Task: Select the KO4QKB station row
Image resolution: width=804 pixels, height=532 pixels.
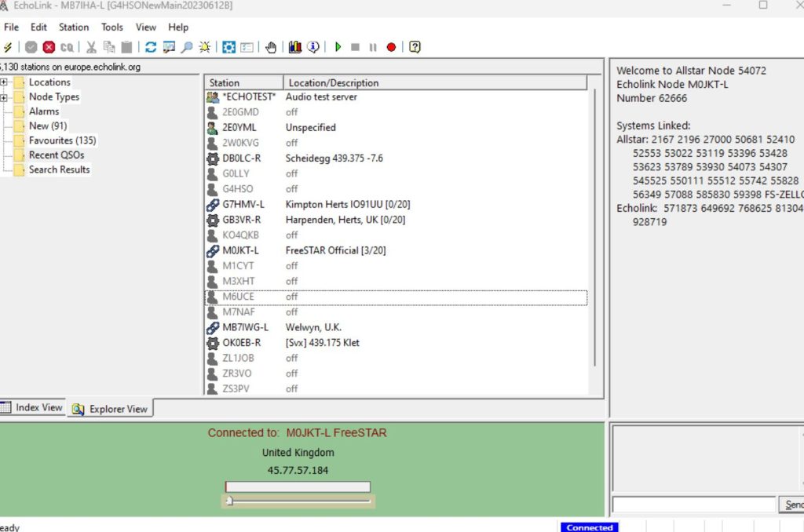Action: click(396, 235)
